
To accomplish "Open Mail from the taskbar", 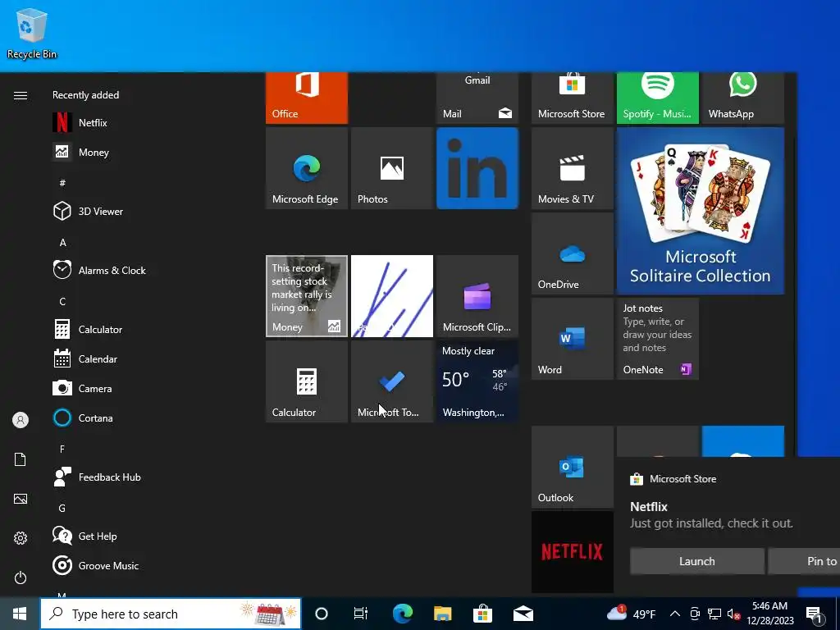I will (523, 614).
